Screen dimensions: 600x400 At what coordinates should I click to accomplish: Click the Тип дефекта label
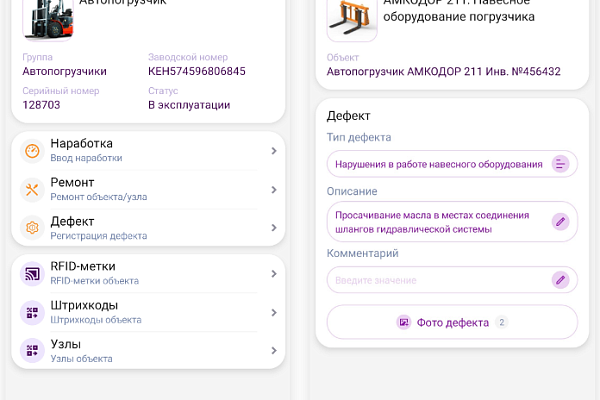point(359,137)
